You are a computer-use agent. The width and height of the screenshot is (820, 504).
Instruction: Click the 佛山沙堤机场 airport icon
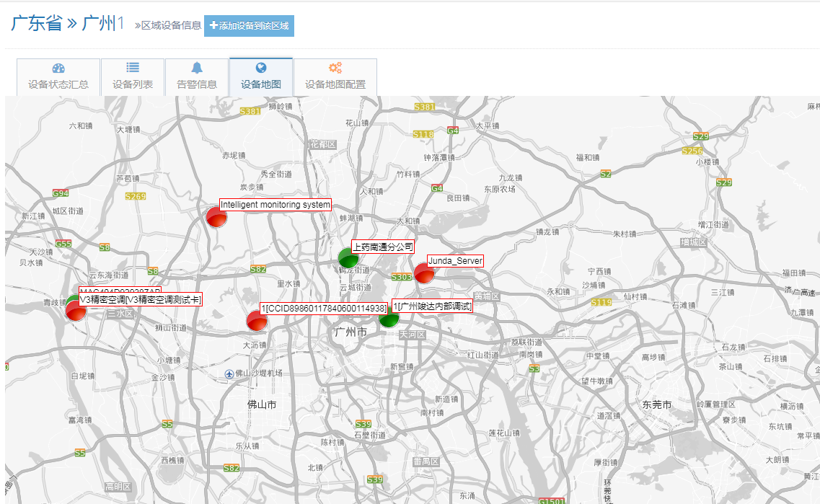click(x=229, y=373)
